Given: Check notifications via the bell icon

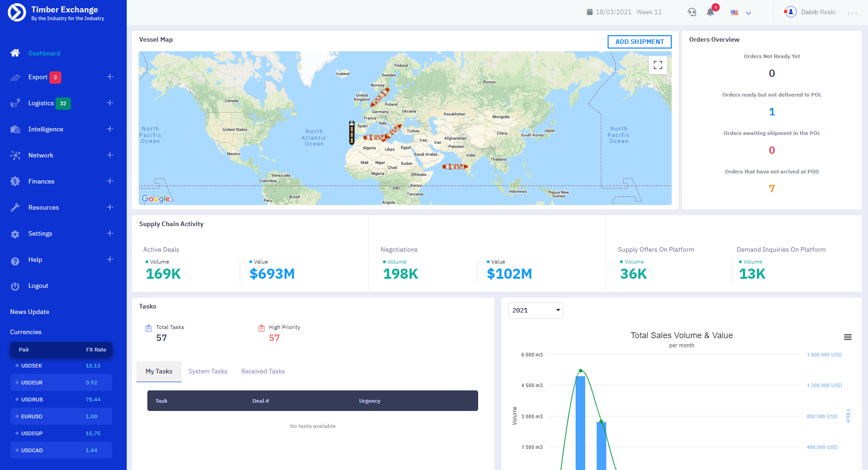Looking at the screenshot, I should click(710, 12).
